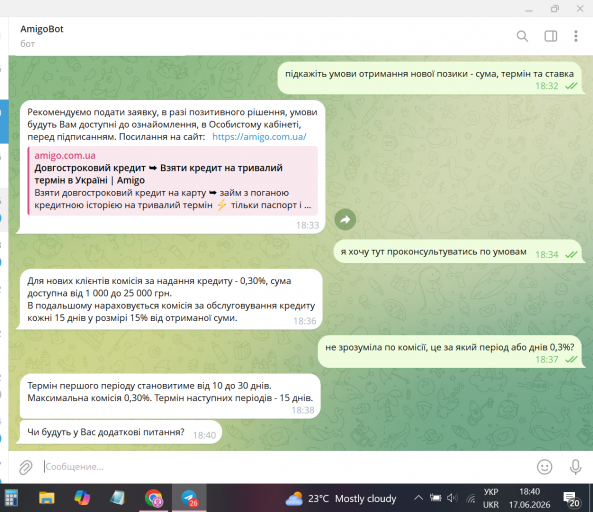Show hidden system tray icons chevron

418,498
